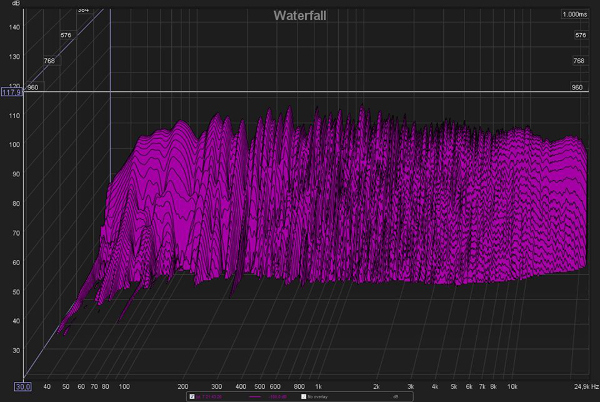Tick the "No overlay" checkbox

click(x=305, y=397)
